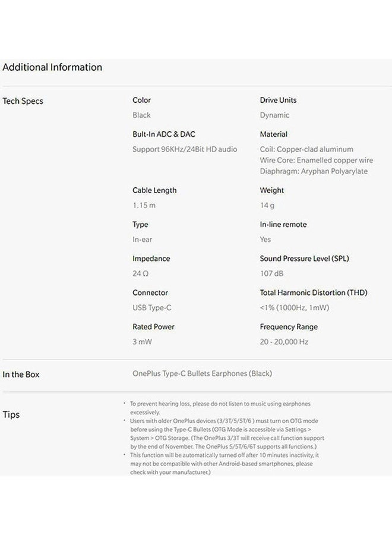Screen dimensions: 392x535
Task: Click the Bult-In ADC & DAC label
Action: tap(164, 134)
